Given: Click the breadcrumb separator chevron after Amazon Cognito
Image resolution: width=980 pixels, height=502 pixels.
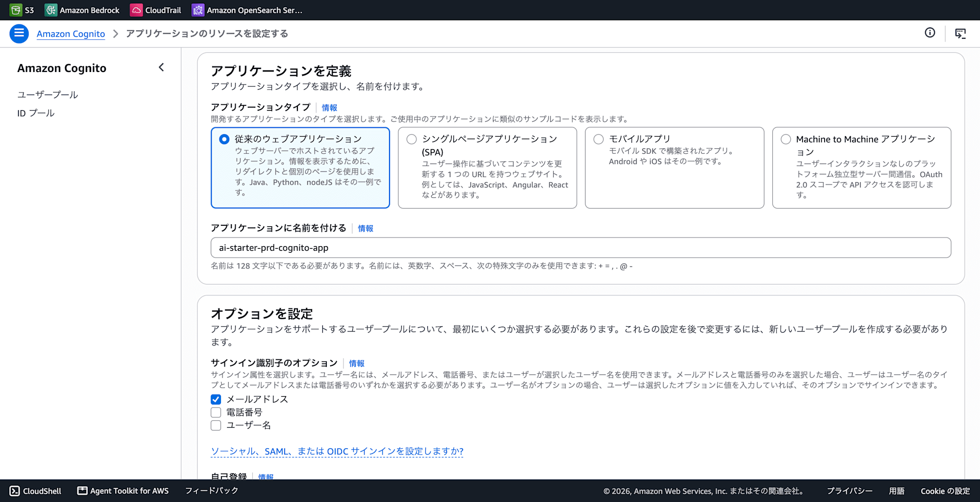Looking at the screenshot, I should (116, 33).
